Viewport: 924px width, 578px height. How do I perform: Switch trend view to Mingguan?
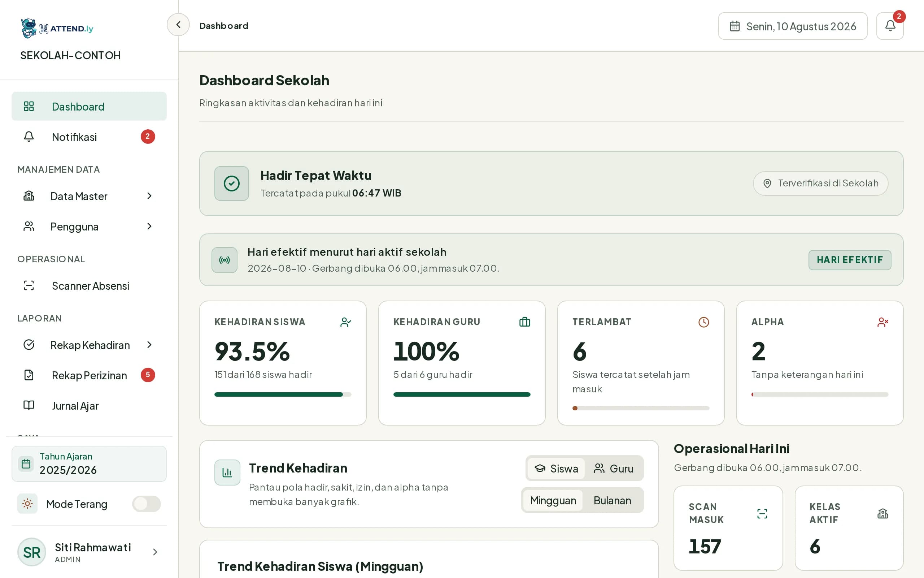pyautogui.click(x=553, y=500)
